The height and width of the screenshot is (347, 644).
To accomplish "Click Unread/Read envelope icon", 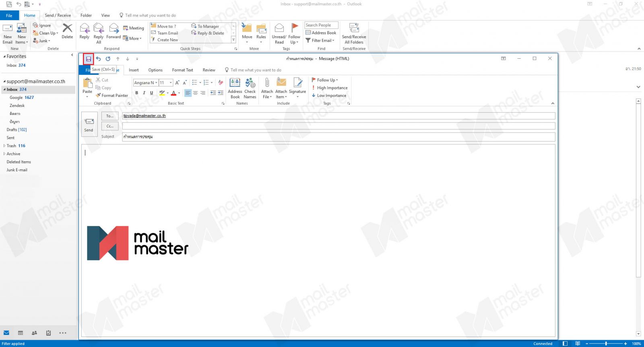I will click(x=279, y=34).
